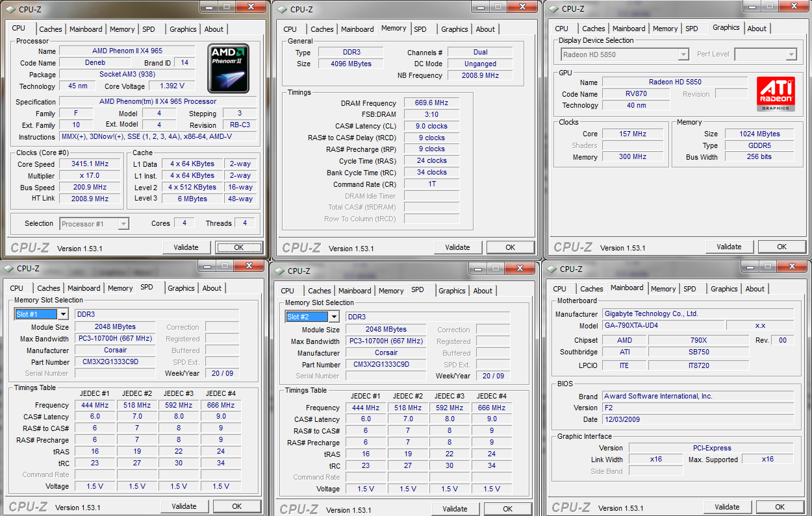812x516 pixels.
Task: Click the Core Speed value 3415.1 MHz
Action: click(x=90, y=164)
